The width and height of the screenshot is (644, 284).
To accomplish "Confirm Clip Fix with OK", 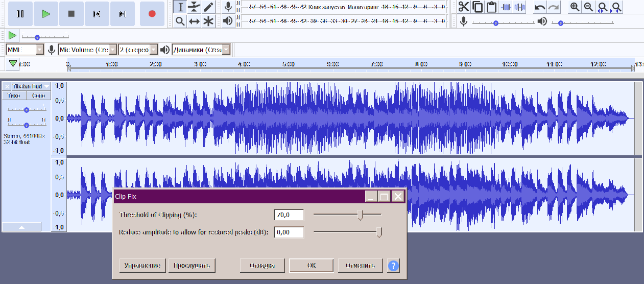I will point(312,266).
